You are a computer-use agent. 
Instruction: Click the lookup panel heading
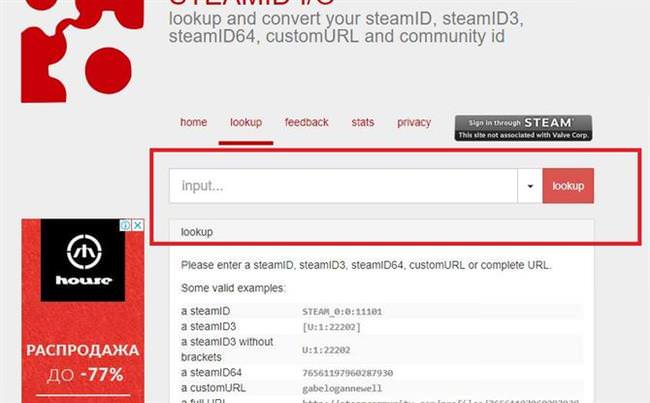[x=197, y=232]
